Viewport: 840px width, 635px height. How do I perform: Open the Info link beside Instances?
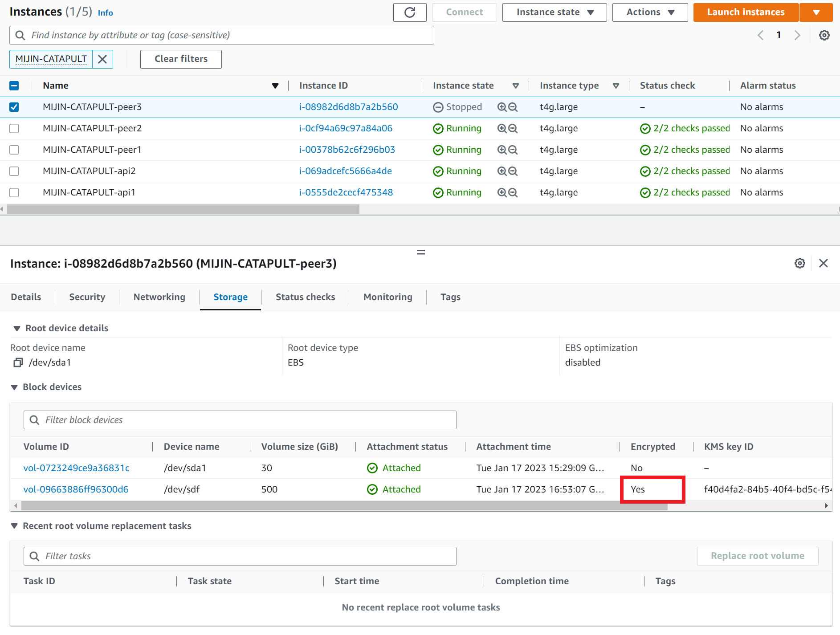pos(106,13)
